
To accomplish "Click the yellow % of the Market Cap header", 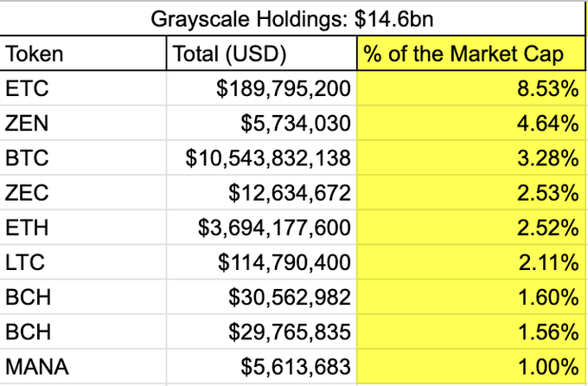I will point(471,54).
